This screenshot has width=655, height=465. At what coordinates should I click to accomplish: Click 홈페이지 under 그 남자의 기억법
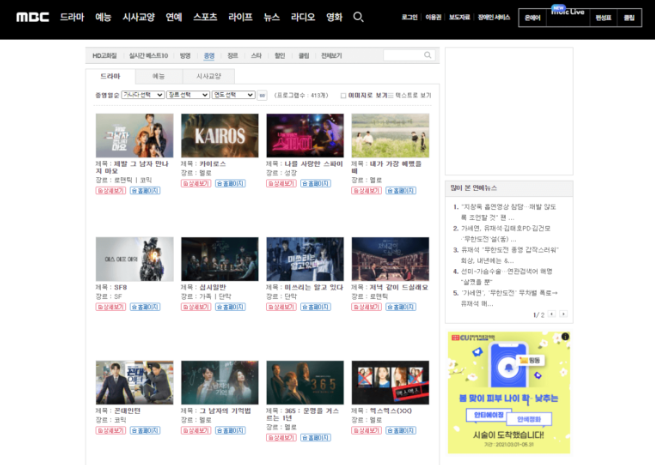pyautogui.click(x=231, y=431)
